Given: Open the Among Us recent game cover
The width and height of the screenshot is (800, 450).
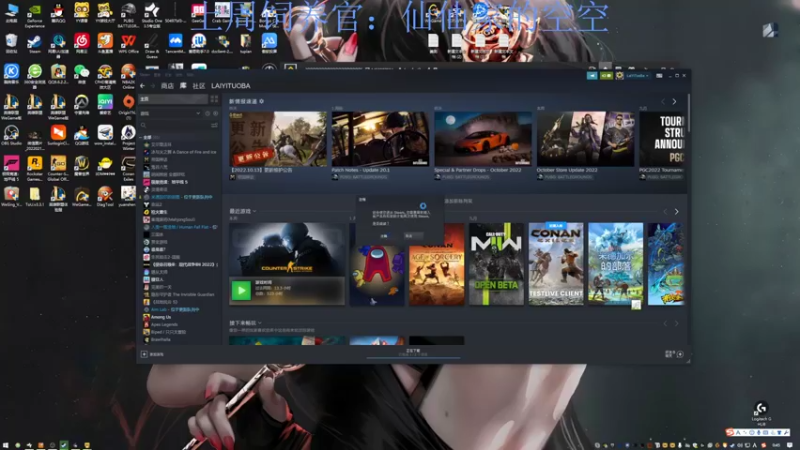Looking at the screenshot, I should [377, 274].
